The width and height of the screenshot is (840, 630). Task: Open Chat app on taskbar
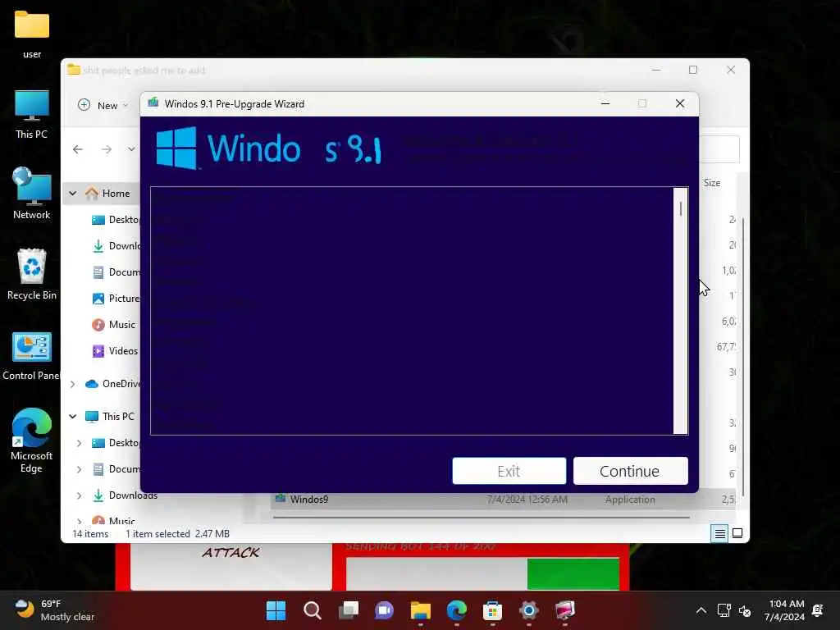tap(384, 610)
